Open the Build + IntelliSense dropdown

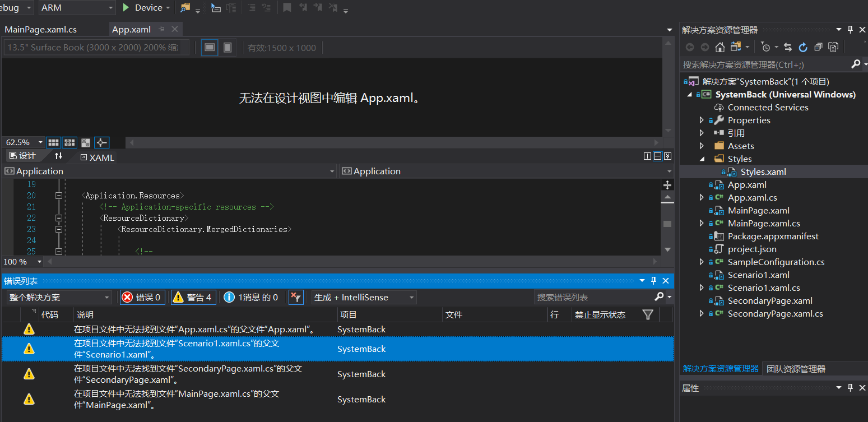(364, 297)
